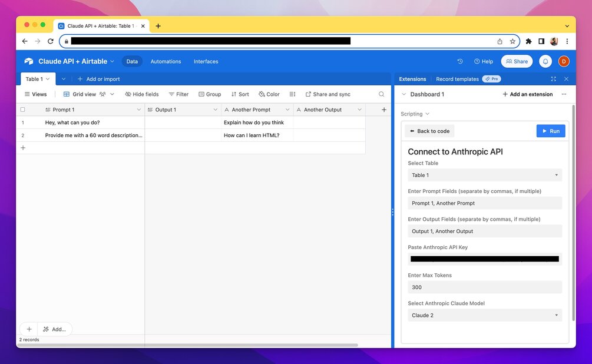The image size is (592, 364).
Task: Run the Connect to Anthropic API script
Action: click(550, 131)
